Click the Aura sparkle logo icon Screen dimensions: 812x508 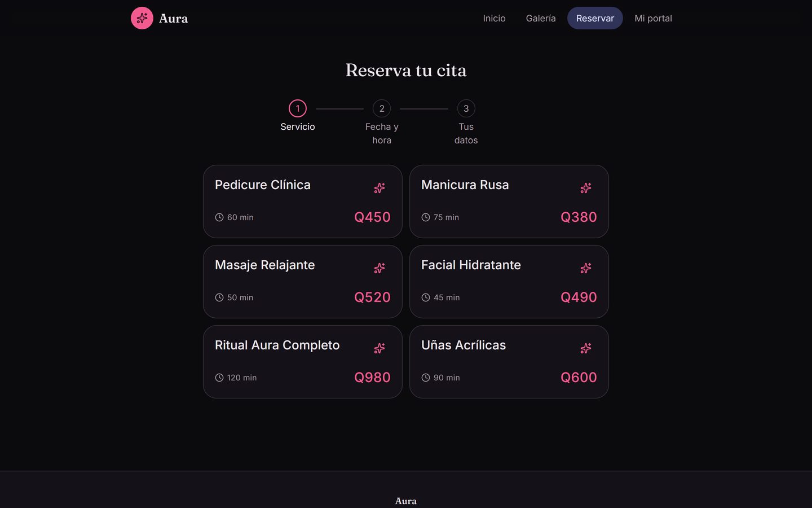click(x=142, y=18)
